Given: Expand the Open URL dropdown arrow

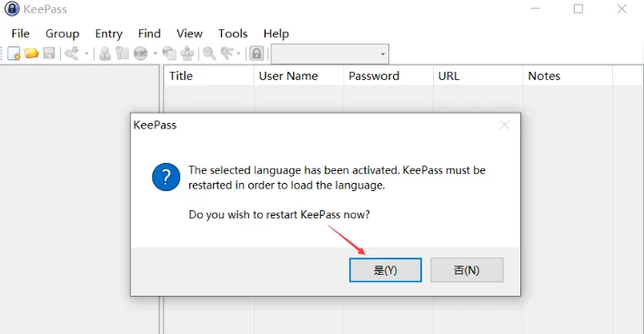Looking at the screenshot, I should pyautogui.click(x=156, y=54).
